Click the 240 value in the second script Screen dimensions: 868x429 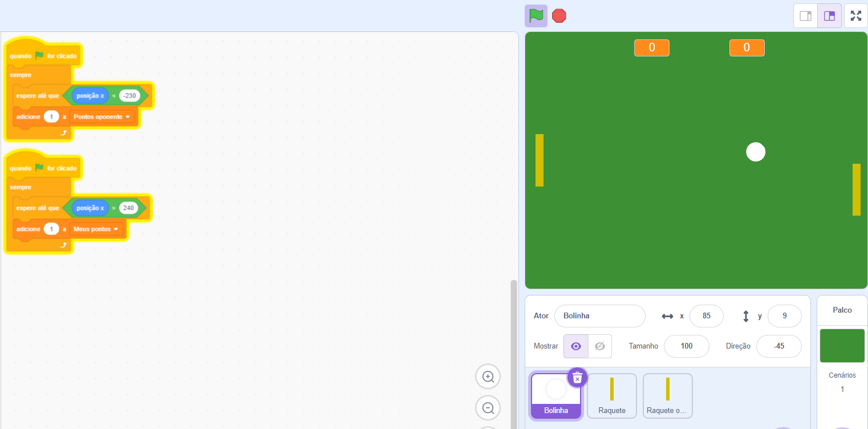point(128,208)
